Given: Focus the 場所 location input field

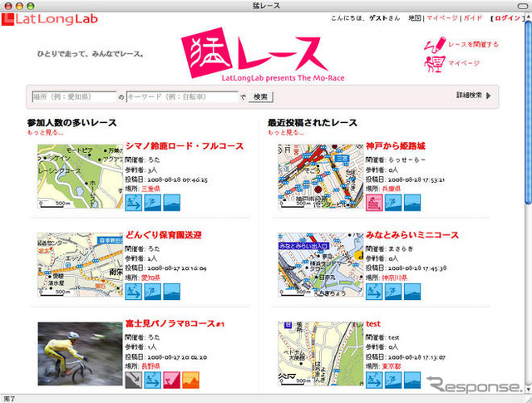Looking at the screenshot, I should [x=74, y=96].
